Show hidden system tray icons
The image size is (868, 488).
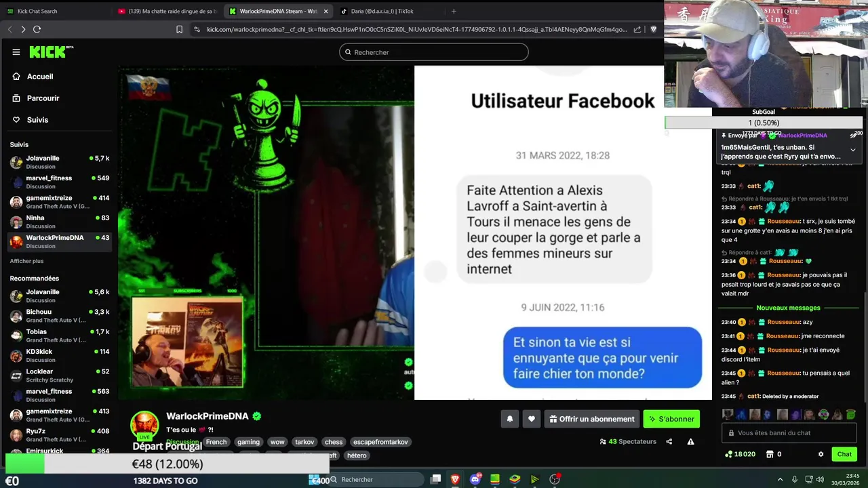(x=780, y=479)
